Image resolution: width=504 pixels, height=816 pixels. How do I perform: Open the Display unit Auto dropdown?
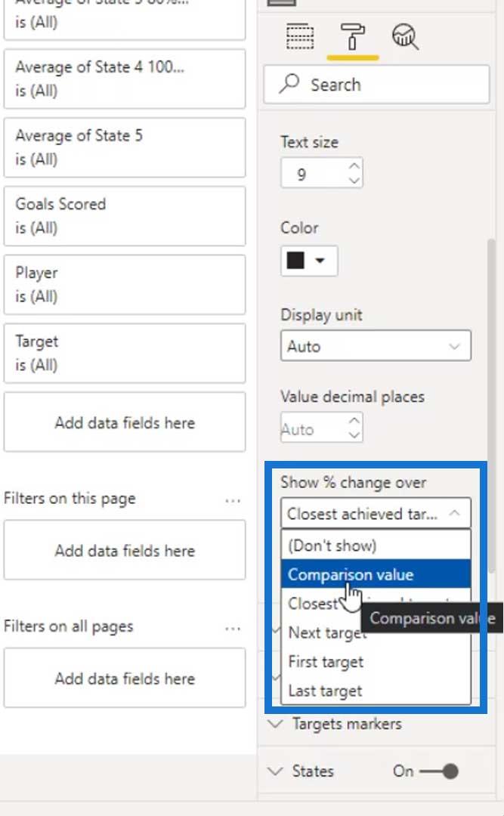(376, 345)
